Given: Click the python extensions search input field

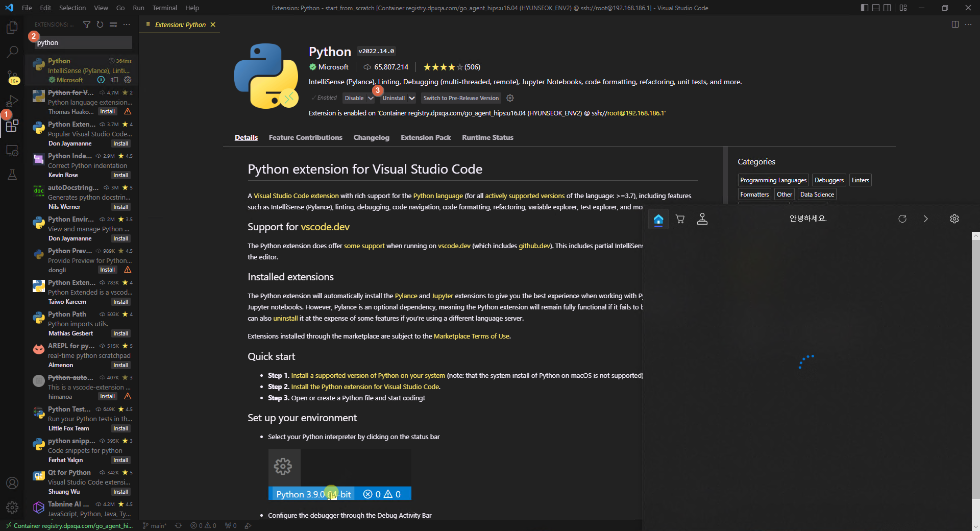Looking at the screenshot, I should [x=84, y=42].
